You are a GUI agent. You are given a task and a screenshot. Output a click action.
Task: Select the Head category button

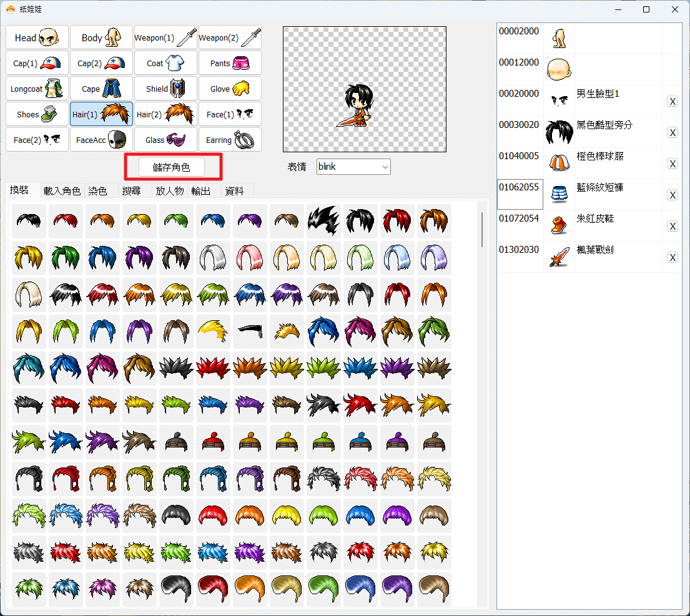tap(37, 37)
